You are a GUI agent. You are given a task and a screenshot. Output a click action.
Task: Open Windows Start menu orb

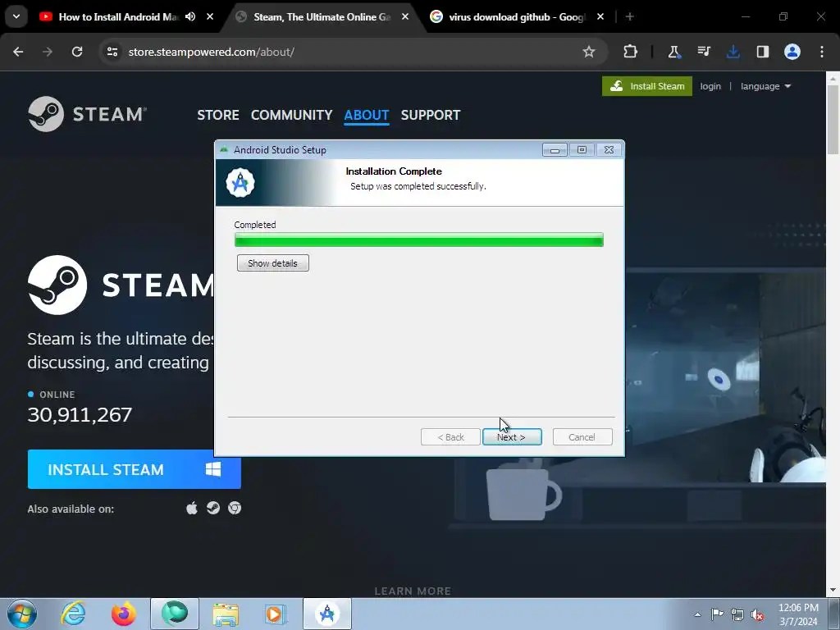(x=21, y=614)
